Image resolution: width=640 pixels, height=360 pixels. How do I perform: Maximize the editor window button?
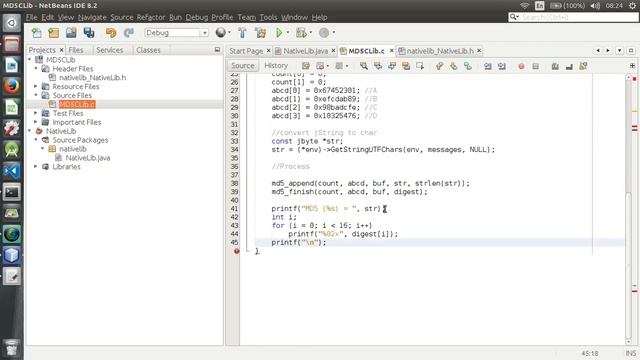pyautogui.click(x=631, y=51)
